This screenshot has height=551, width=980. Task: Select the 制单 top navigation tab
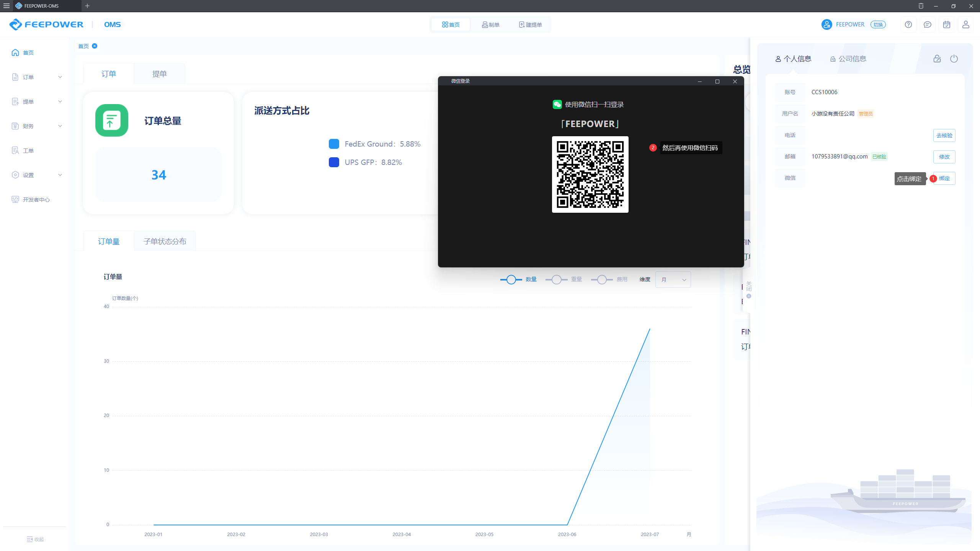coord(490,24)
